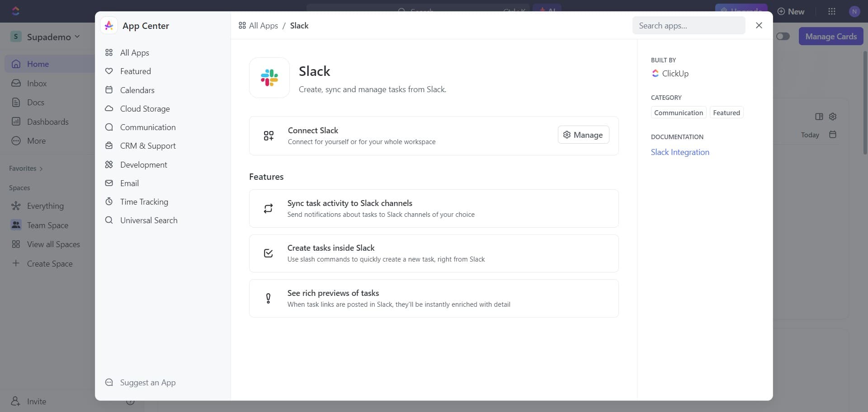
Task: Click the Search apps input field
Action: pyautogui.click(x=689, y=25)
